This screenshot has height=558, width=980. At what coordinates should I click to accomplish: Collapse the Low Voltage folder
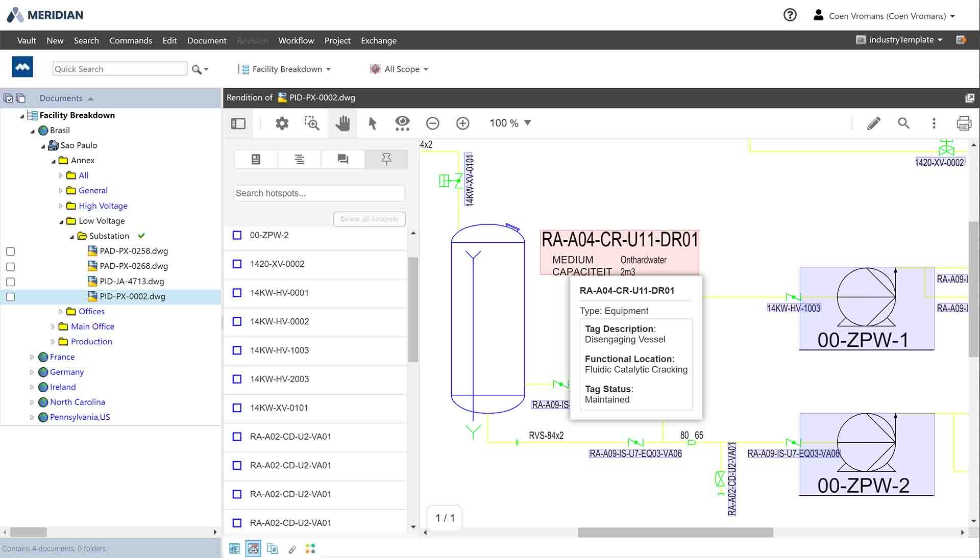coord(61,221)
